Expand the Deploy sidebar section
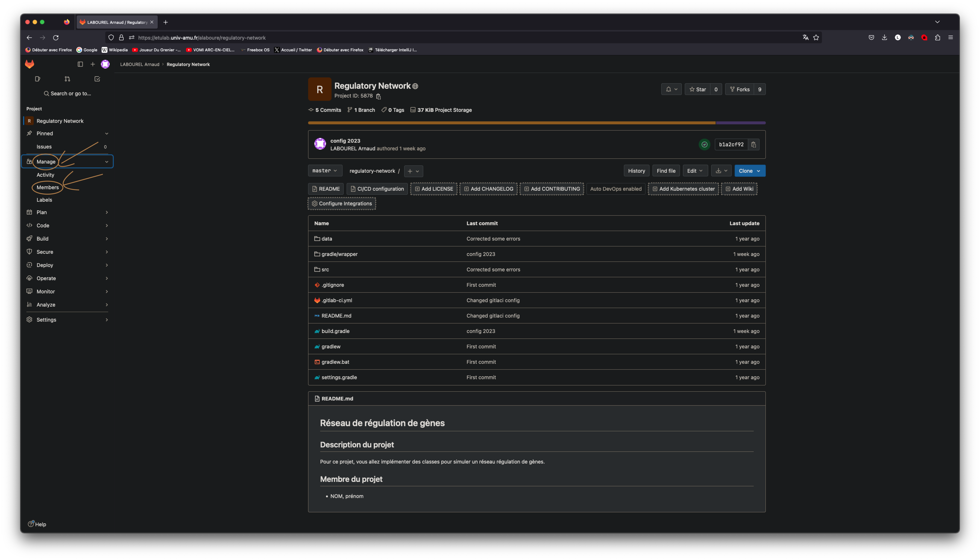The height and width of the screenshot is (560, 980). (x=67, y=265)
